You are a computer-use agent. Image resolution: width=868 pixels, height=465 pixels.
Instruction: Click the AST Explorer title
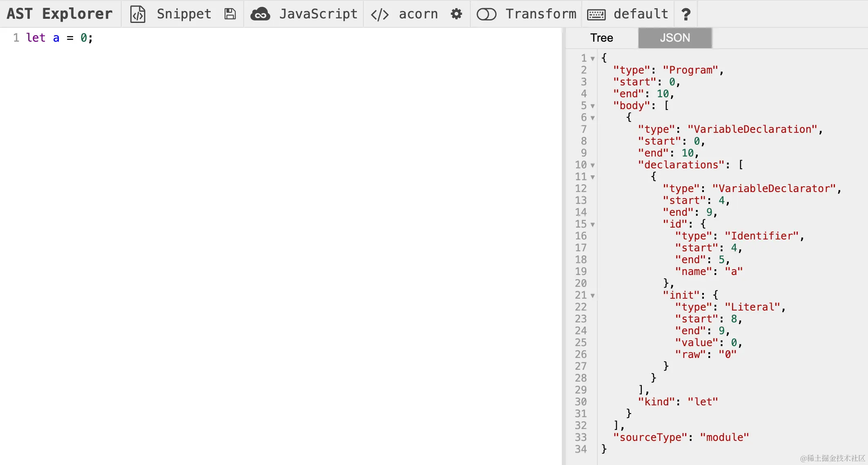click(x=60, y=14)
